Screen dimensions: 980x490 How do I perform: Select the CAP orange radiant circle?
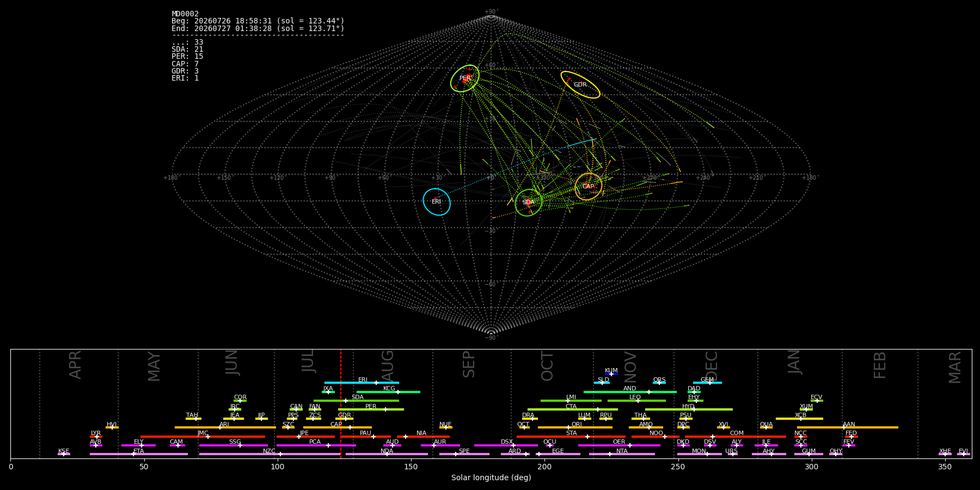[589, 186]
